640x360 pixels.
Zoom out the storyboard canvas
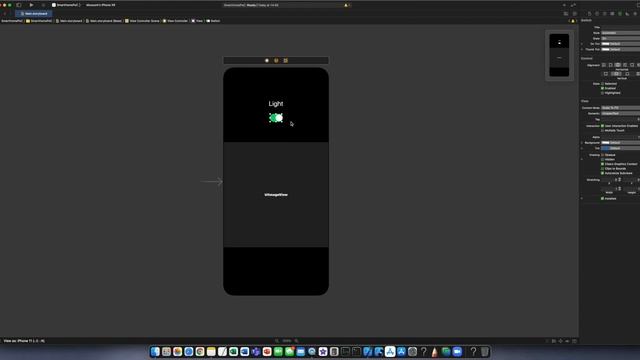point(277,341)
